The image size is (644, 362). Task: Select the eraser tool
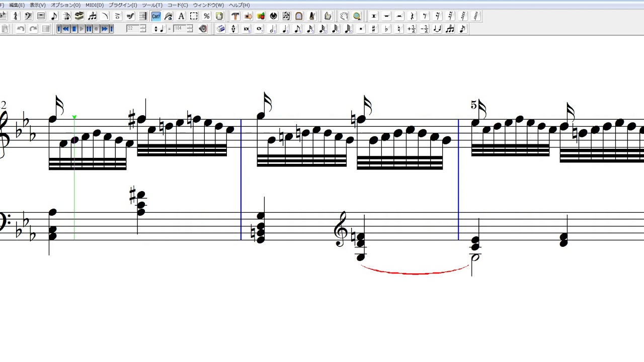point(220,29)
